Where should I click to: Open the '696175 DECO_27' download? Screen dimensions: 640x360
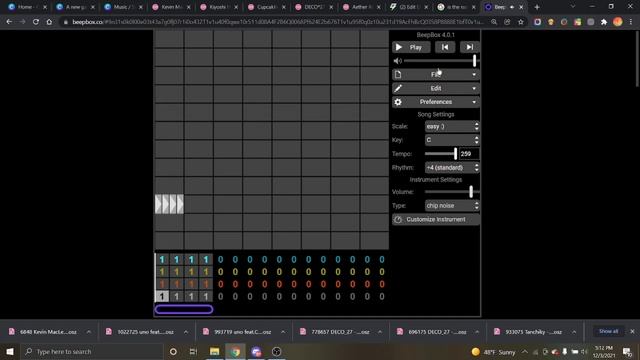click(437, 332)
